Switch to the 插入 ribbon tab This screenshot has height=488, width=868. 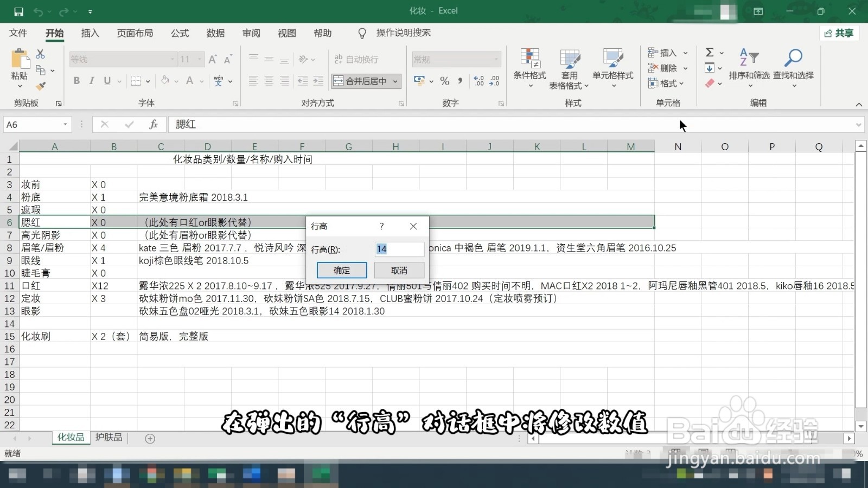coord(90,33)
